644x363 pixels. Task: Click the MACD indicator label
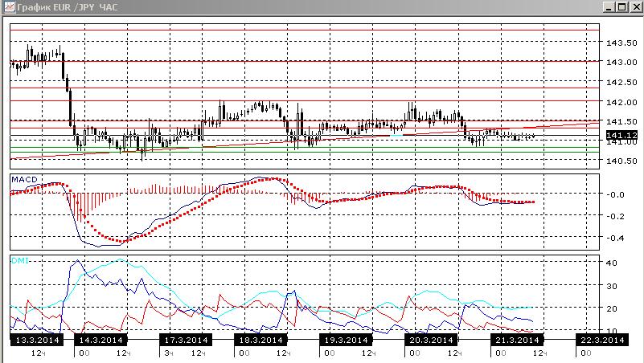pos(24,180)
